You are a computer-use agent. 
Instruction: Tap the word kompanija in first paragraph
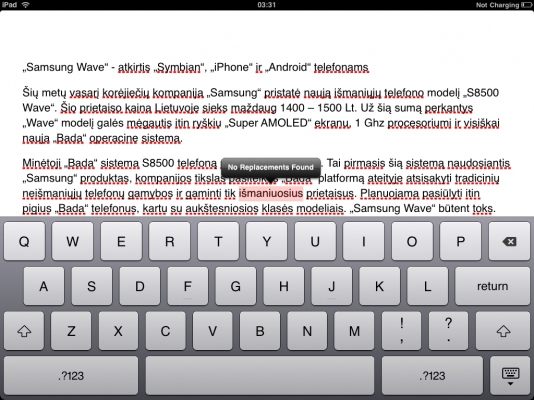tap(177, 93)
